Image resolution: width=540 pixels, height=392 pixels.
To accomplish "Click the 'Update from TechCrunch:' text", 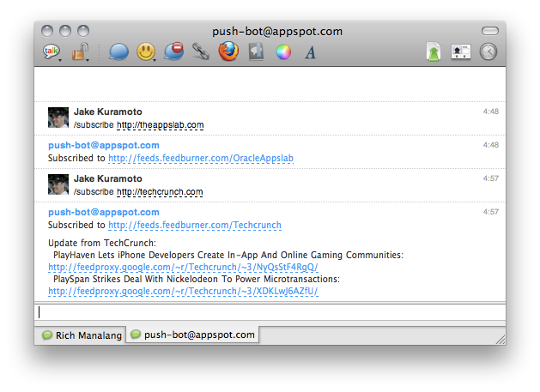I will (102, 243).
